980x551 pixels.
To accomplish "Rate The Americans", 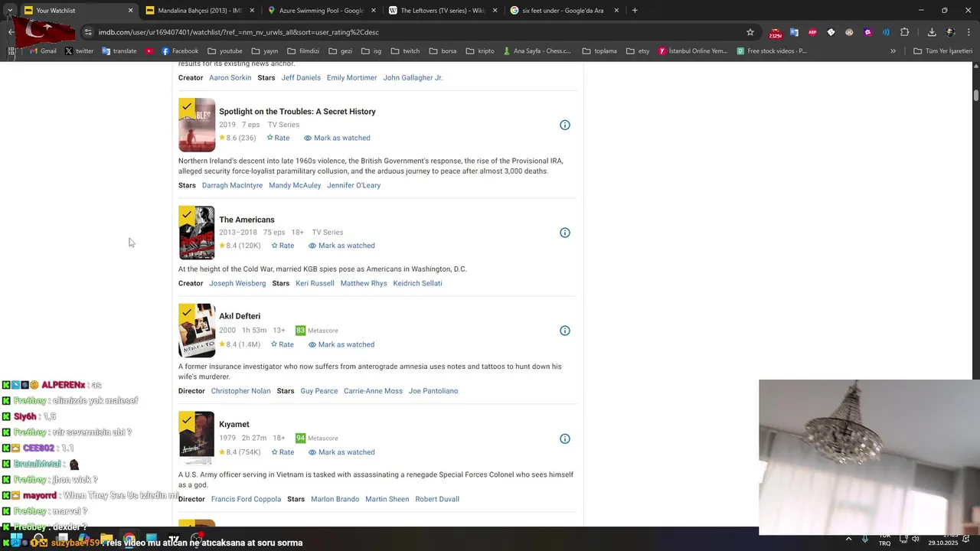I will [x=283, y=246].
